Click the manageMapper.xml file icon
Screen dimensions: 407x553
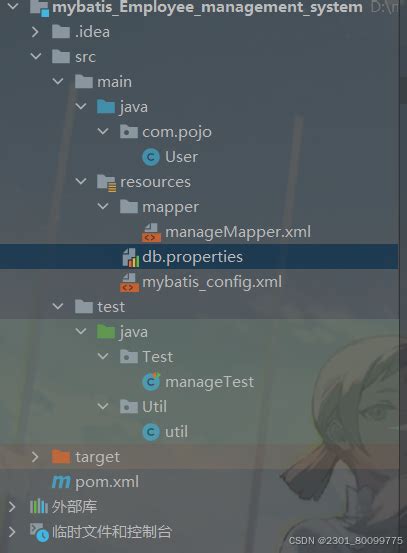[x=151, y=232]
